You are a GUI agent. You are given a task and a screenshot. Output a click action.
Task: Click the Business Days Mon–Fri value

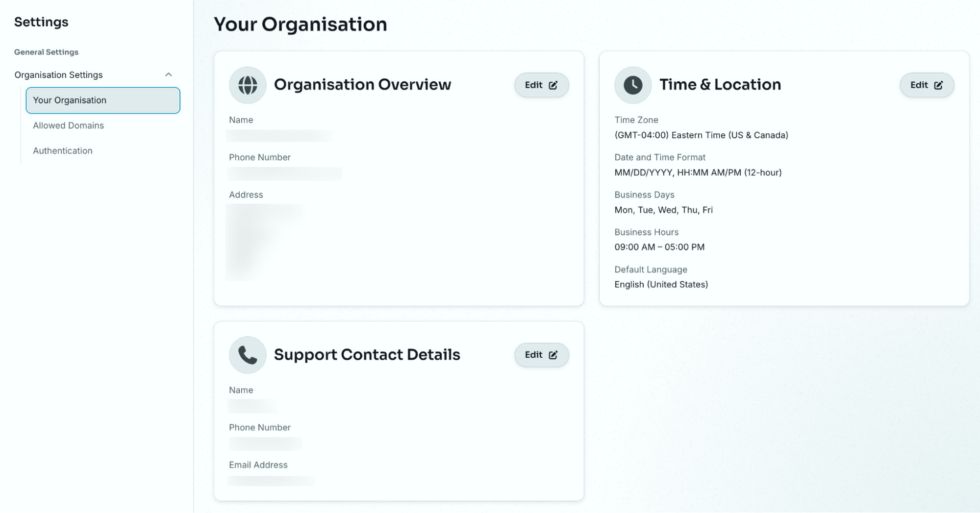tap(663, 210)
